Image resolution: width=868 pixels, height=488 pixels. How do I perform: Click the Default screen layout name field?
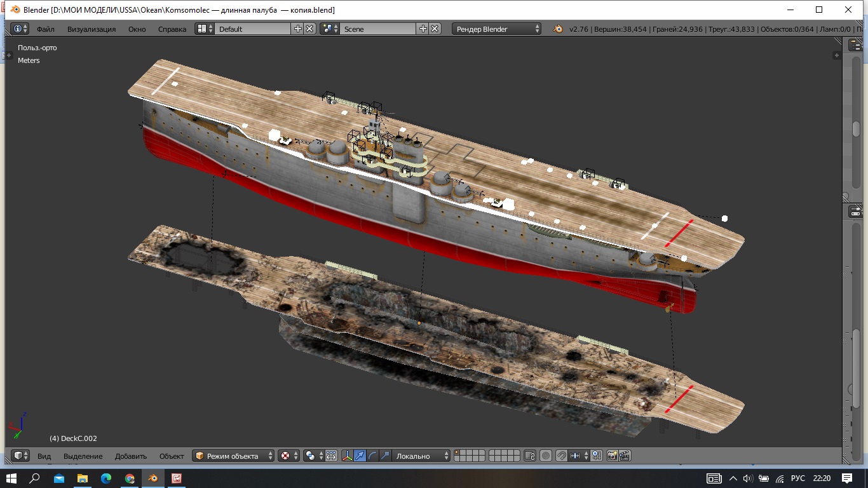click(x=252, y=29)
